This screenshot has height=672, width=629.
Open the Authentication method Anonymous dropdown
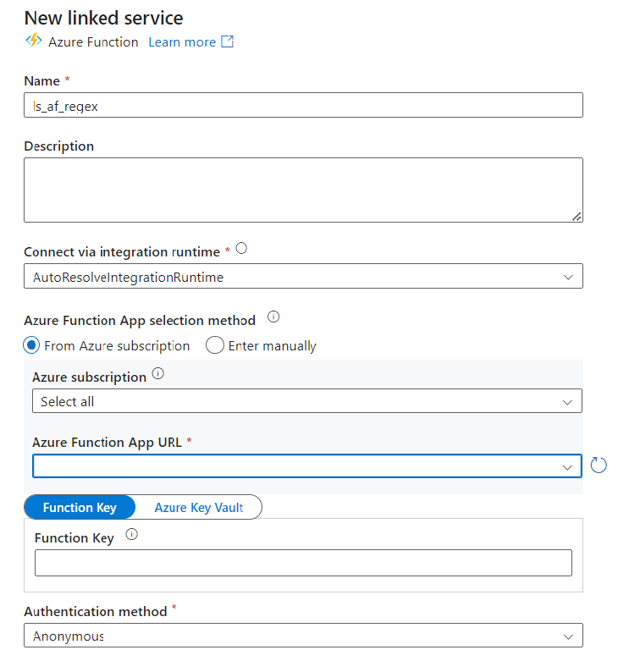[x=303, y=635]
